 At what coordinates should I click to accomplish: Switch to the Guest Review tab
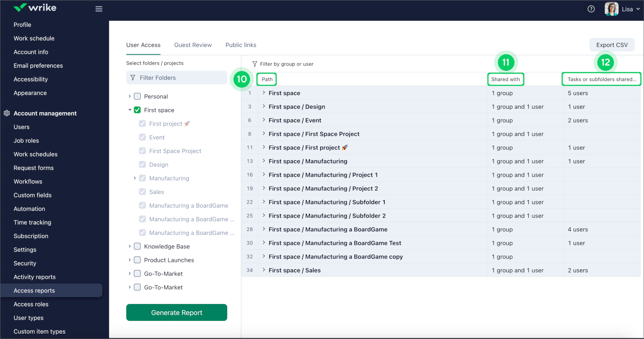click(193, 45)
